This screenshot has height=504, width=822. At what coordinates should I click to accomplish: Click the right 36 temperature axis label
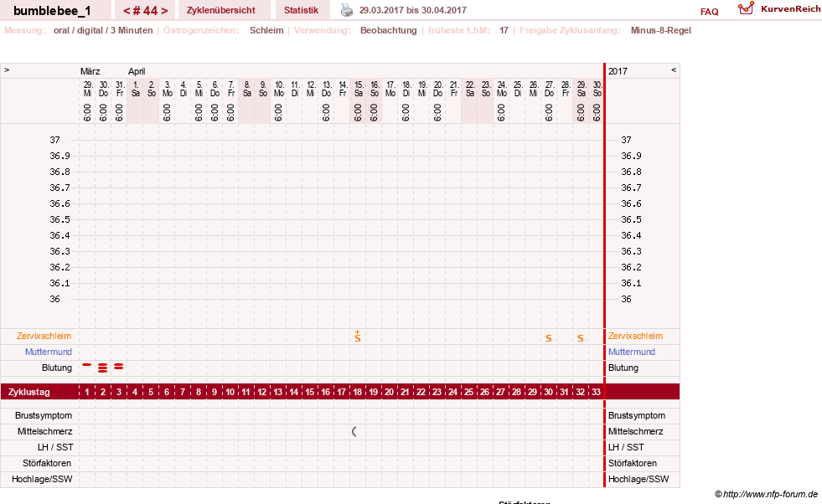(x=627, y=299)
